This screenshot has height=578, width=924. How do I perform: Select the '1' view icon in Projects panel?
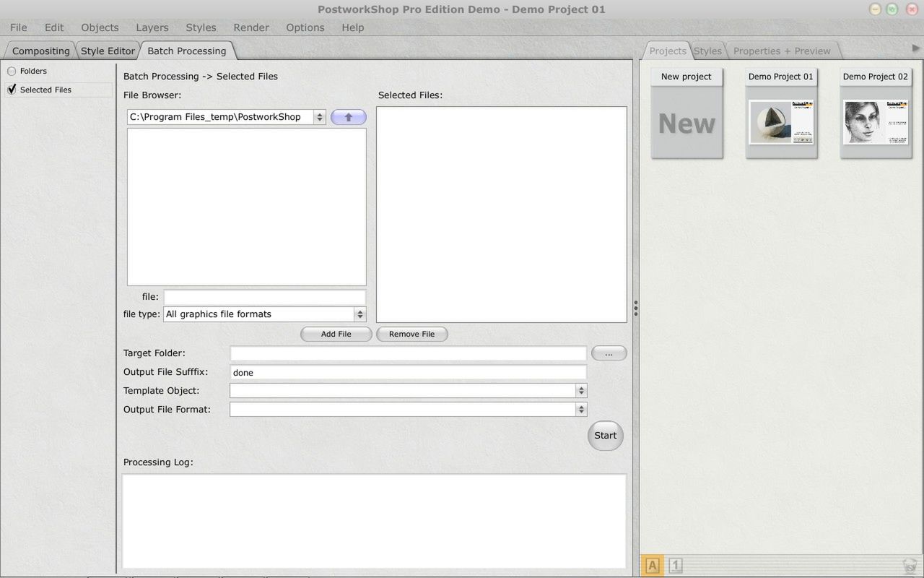click(676, 566)
